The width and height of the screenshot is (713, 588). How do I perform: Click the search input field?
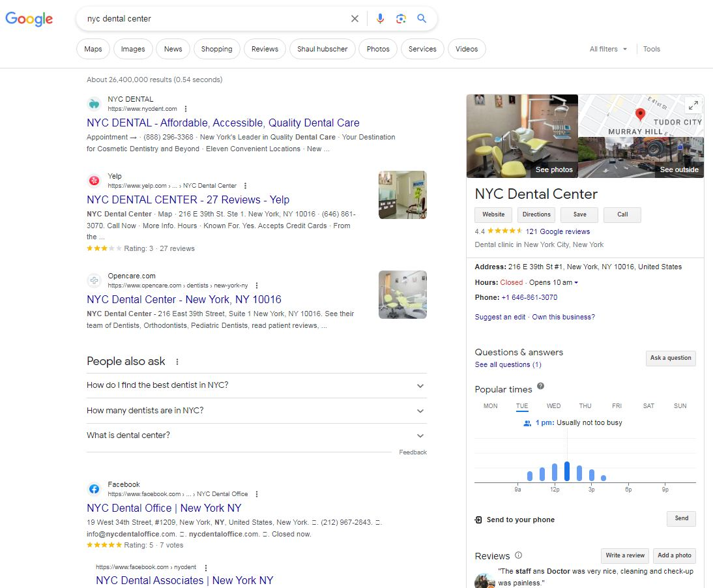click(x=214, y=19)
